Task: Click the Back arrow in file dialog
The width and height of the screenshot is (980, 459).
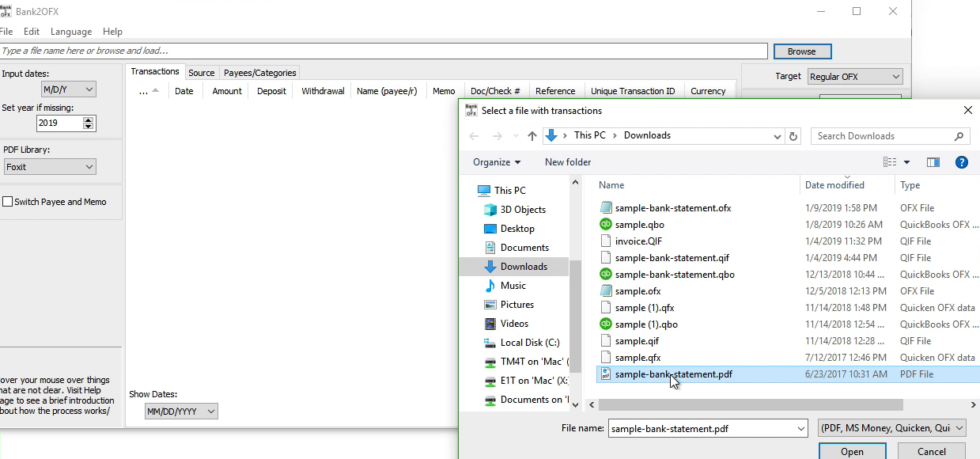Action: (474, 136)
